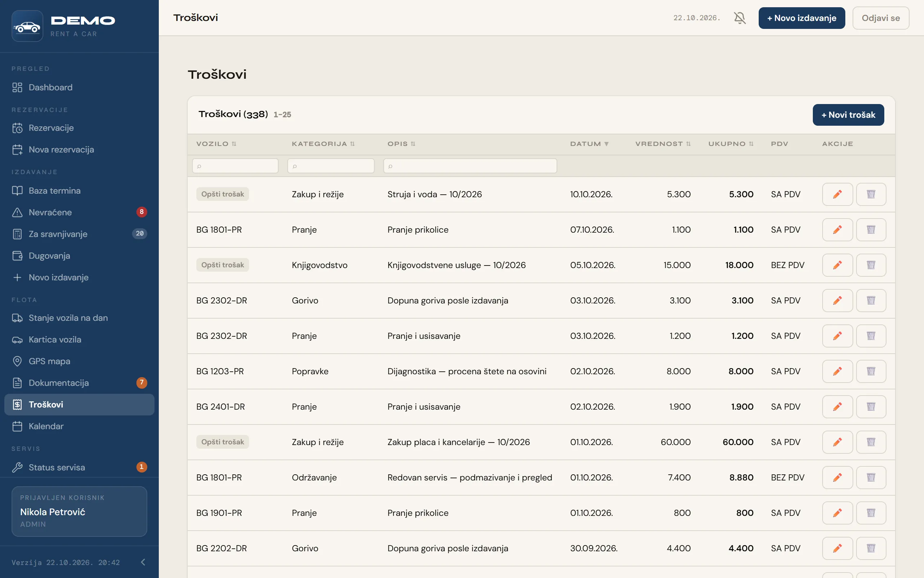Click the logged-in user Nikola Petrović card
The image size is (924, 578).
pyautogui.click(x=79, y=511)
